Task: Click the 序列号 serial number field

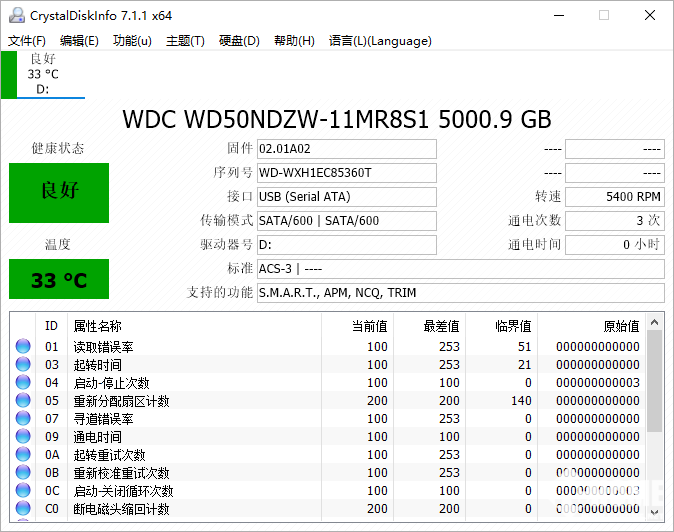Action: [346, 173]
